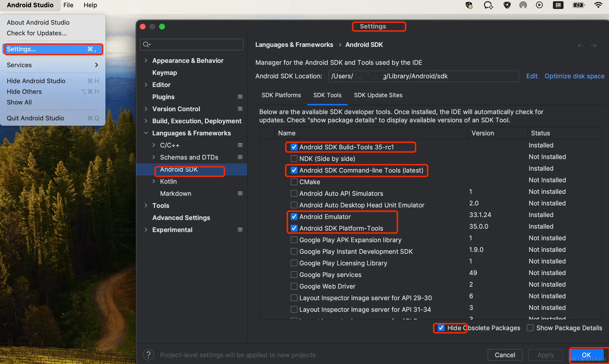
Task: Click the shield icon in the menu bar
Action: [507, 5]
